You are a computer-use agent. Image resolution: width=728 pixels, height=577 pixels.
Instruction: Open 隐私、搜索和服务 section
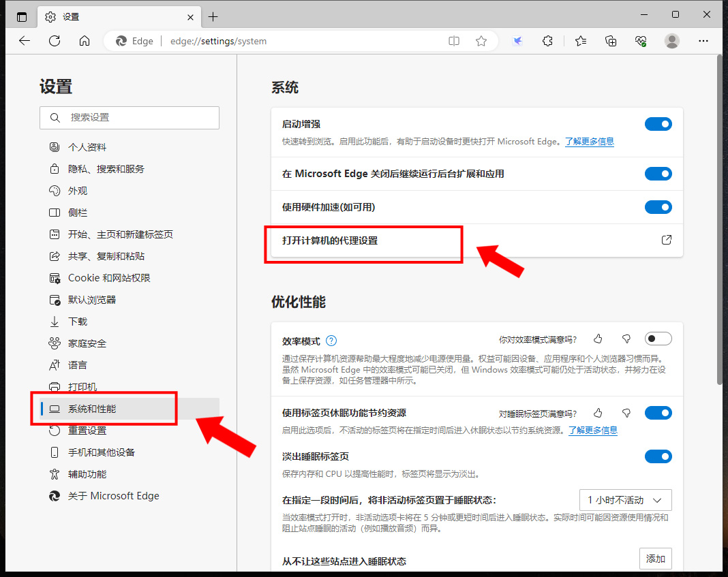[129, 169]
